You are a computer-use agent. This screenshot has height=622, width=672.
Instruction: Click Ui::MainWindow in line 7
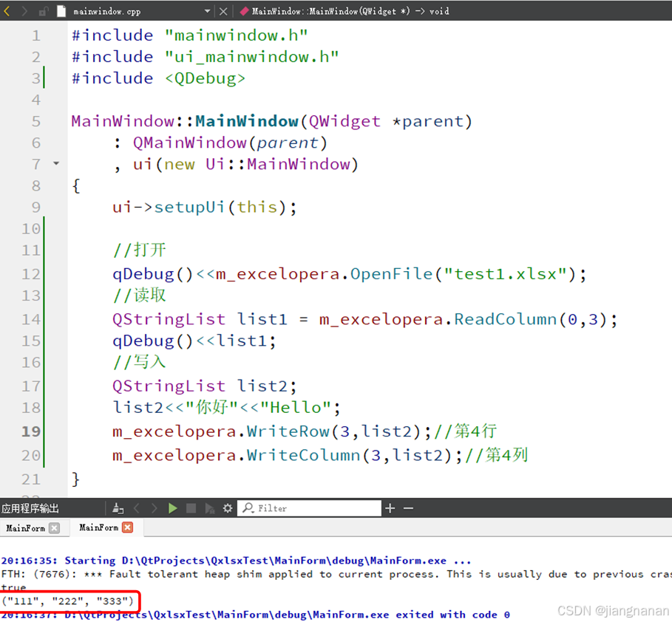coord(278,165)
